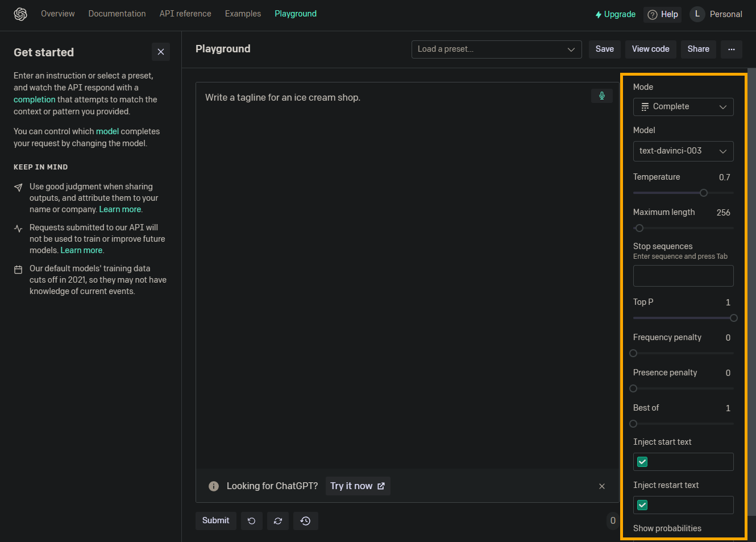Click the KEEP IN MIND heading

(x=40, y=167)
